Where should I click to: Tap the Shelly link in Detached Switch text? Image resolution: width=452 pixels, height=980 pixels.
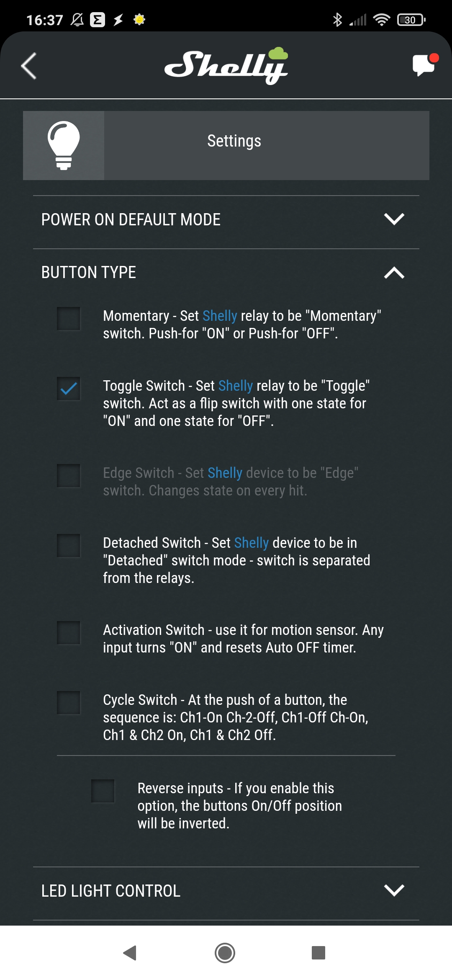[x=251, y=543]
